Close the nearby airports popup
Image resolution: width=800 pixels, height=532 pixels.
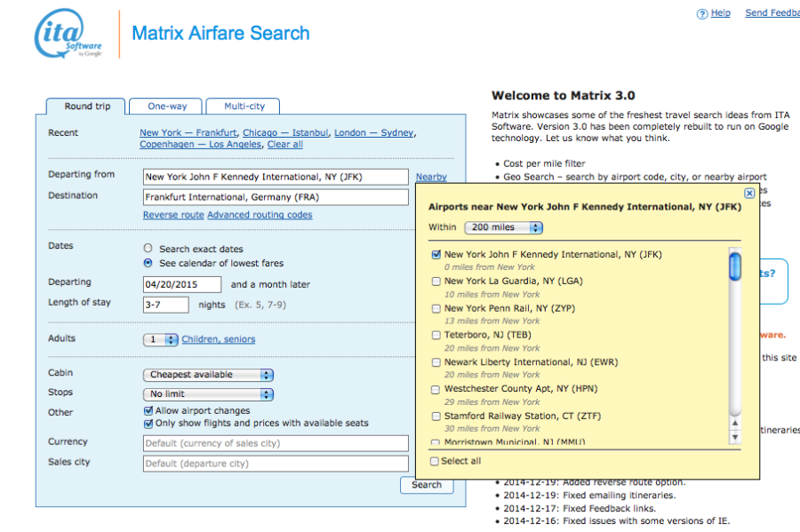749,193
